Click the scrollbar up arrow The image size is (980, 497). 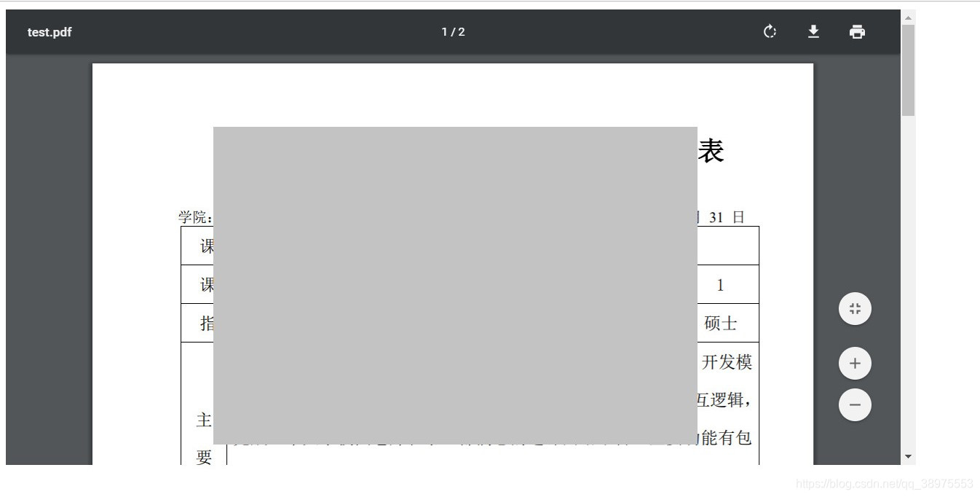pos(908,17)
